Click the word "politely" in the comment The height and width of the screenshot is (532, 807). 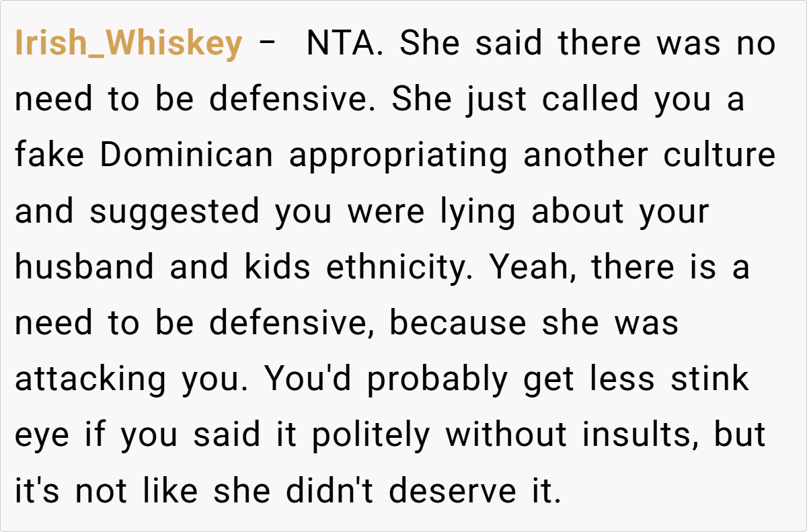coord(371,434)
